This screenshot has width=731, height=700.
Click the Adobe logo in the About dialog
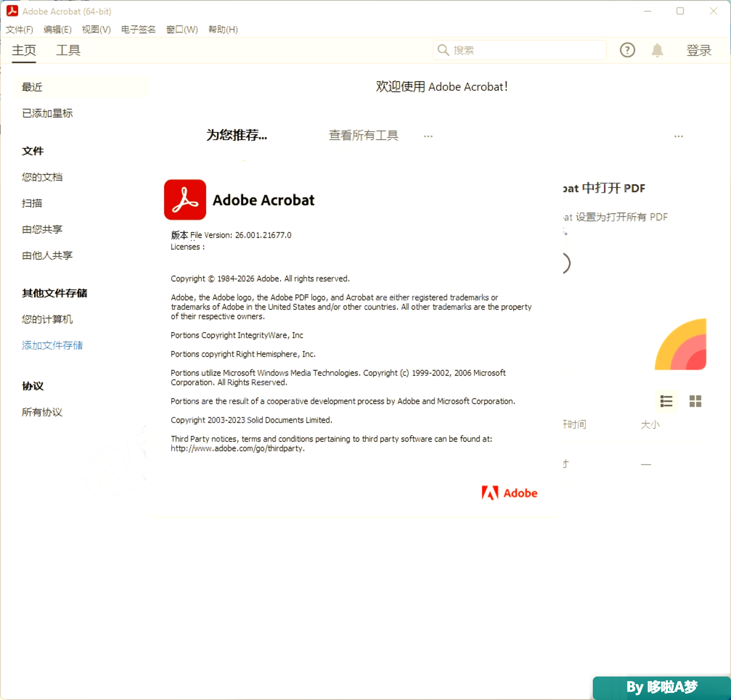pyautogui.click(x=510, y=493)
